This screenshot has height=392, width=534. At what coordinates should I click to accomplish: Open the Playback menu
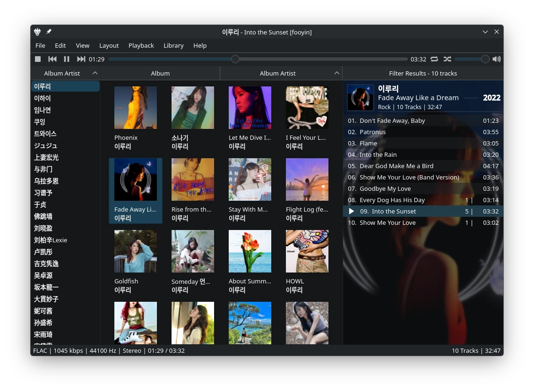pos(141,46)
